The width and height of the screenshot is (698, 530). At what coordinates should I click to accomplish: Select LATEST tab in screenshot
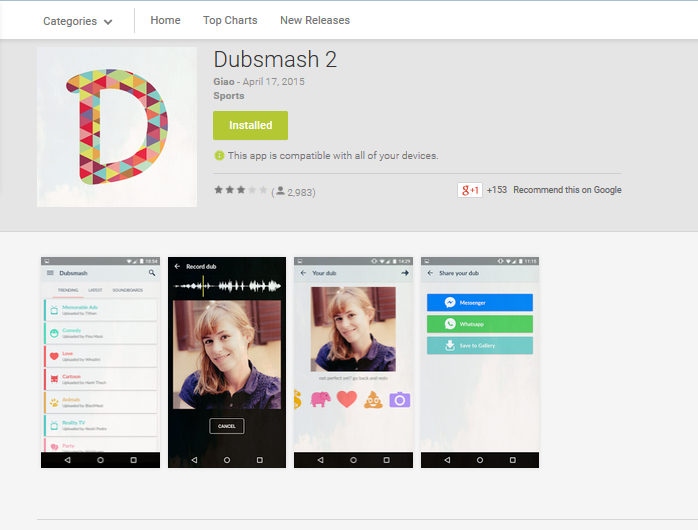pos(95,290)
